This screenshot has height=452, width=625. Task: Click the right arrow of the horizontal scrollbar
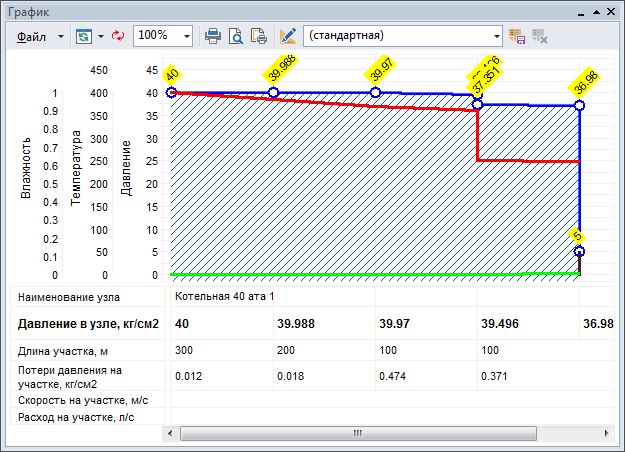(x=606, y=434)
